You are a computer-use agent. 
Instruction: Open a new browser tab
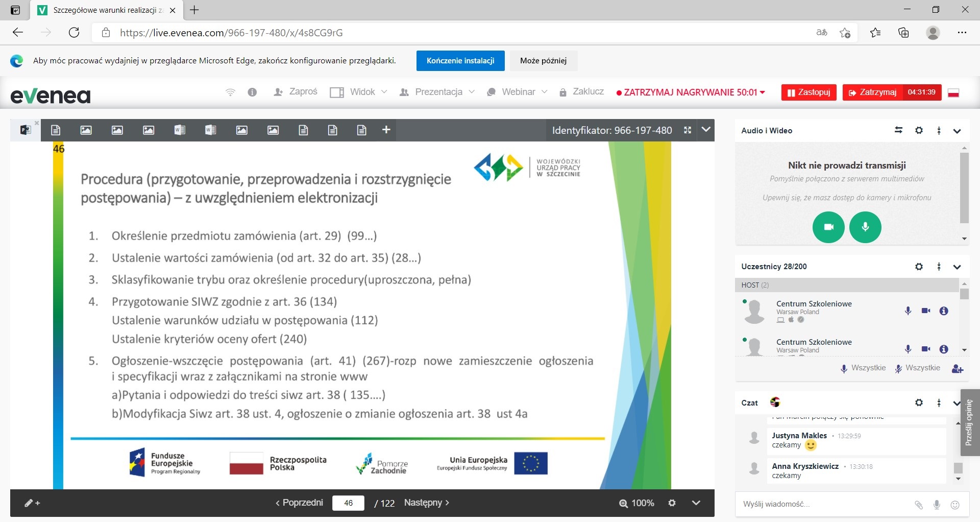click(x=194, y=10)
